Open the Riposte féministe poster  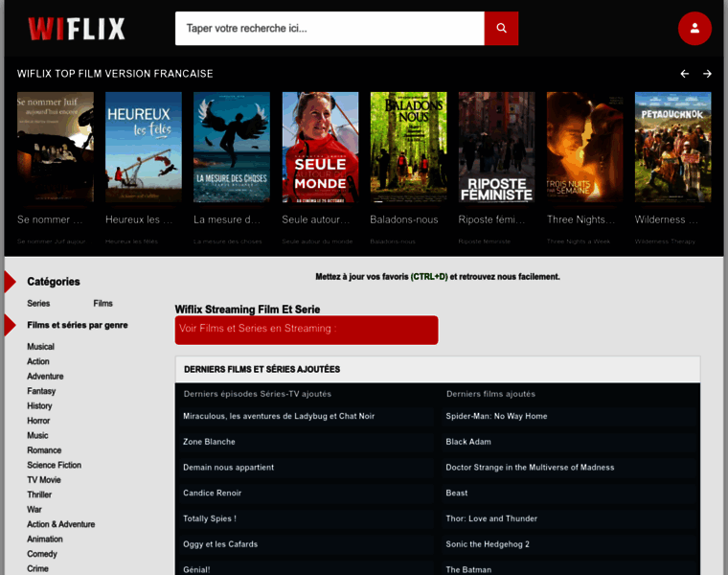tap(497, 147)
